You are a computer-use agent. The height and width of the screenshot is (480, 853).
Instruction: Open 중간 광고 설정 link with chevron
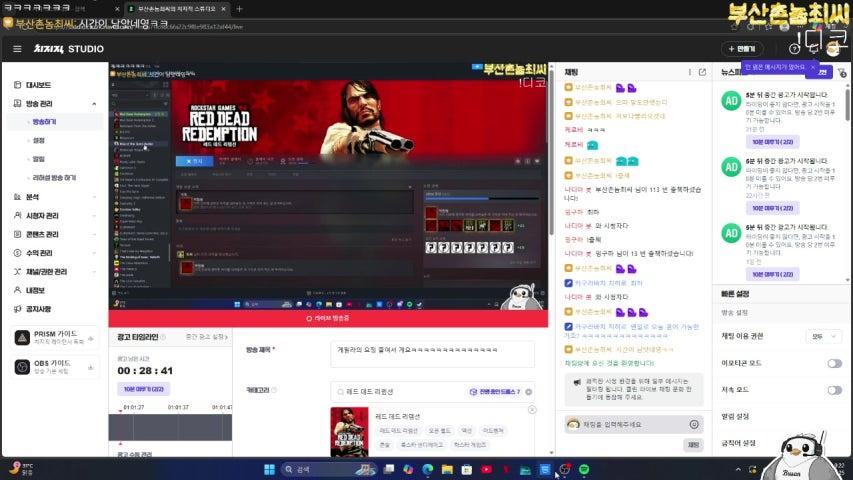[207, 337]
